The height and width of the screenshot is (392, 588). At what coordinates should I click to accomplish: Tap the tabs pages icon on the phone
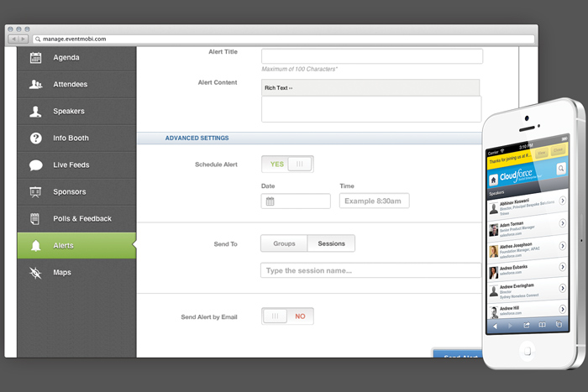point(559,324)
